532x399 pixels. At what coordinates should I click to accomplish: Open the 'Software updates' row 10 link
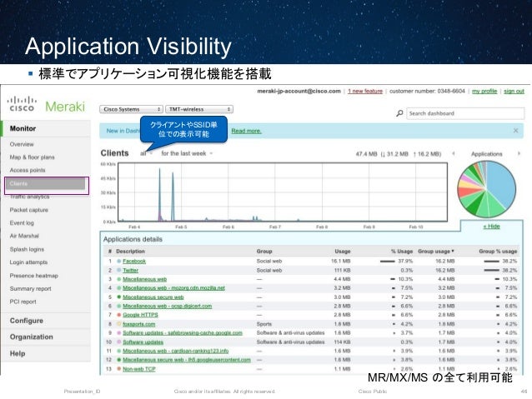pyautogui.click(x=143, y=342)
